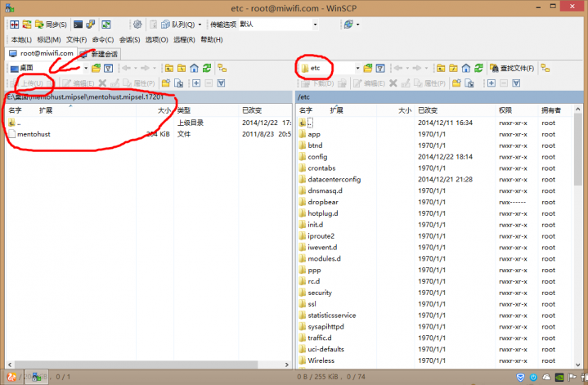Click remote panel new folder icon
This screenshot has width=588, height=385.
point(456,83)
